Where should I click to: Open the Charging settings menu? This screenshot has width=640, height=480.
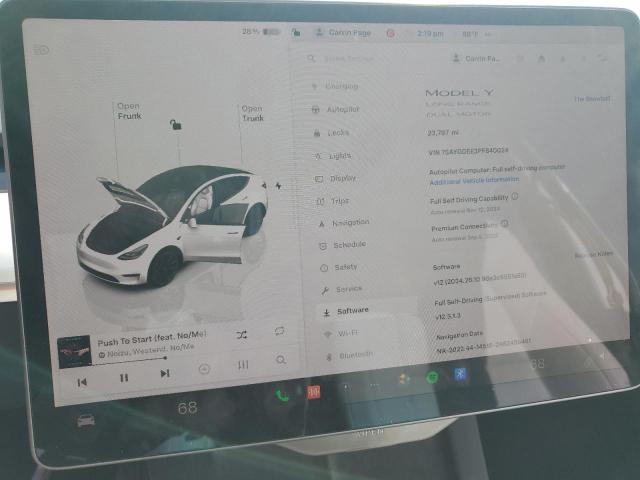335,86
